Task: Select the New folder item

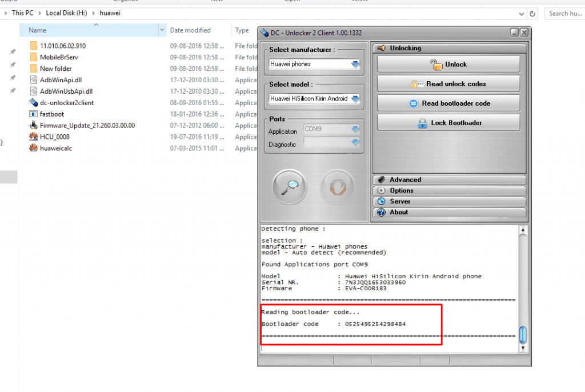Action: (x=55, y=69)
